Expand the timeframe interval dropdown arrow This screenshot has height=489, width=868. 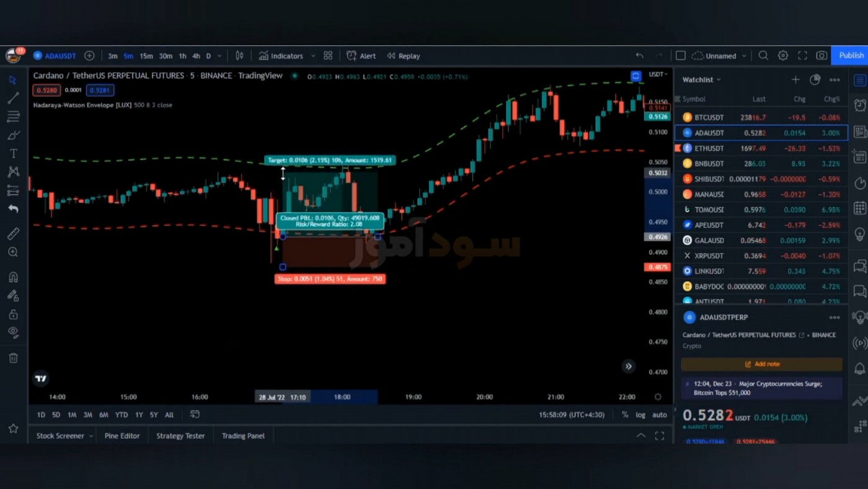(219, 56)
